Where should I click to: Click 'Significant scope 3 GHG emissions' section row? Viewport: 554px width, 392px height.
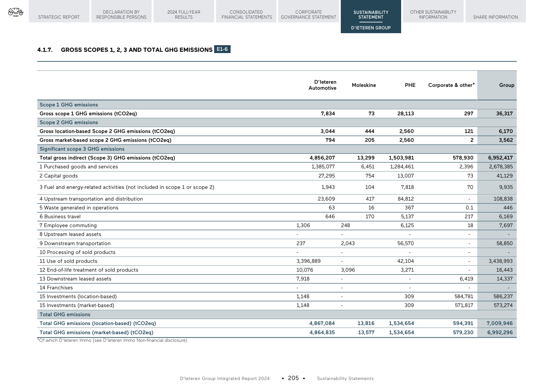point(277,149)
